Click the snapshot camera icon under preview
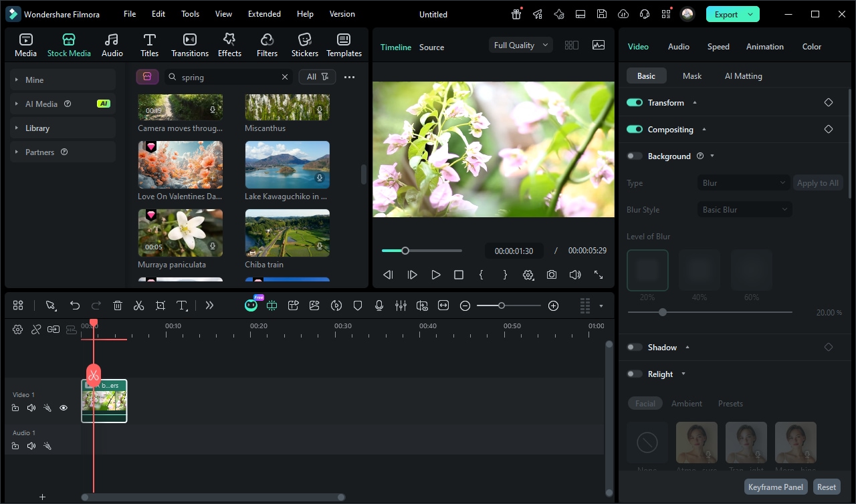This screenshot has height=504, width=856. pos(551,275)
